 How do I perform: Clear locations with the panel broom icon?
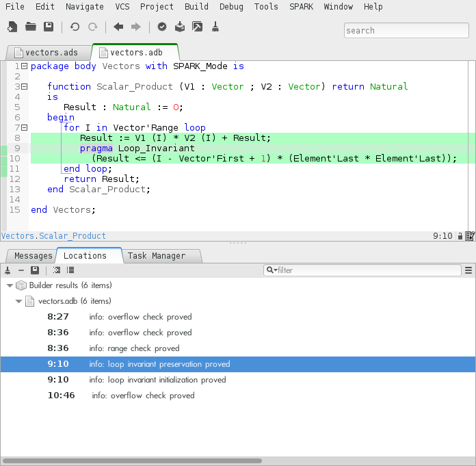(8, 270)
